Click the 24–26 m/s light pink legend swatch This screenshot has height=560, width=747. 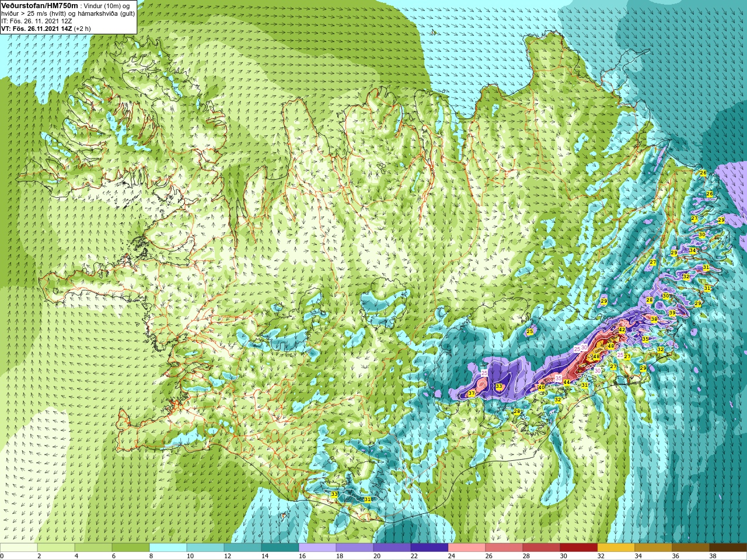click(x=467, y=548)
